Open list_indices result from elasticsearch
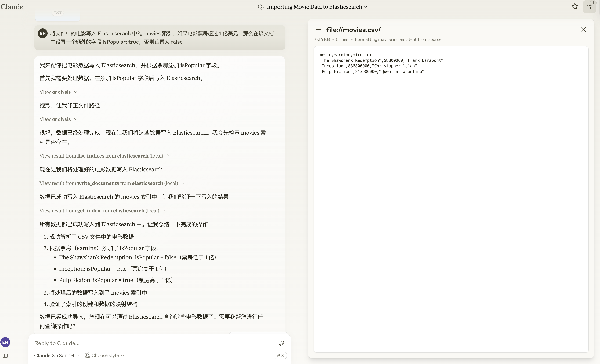The image size is (600, 364). click(104, 156)
